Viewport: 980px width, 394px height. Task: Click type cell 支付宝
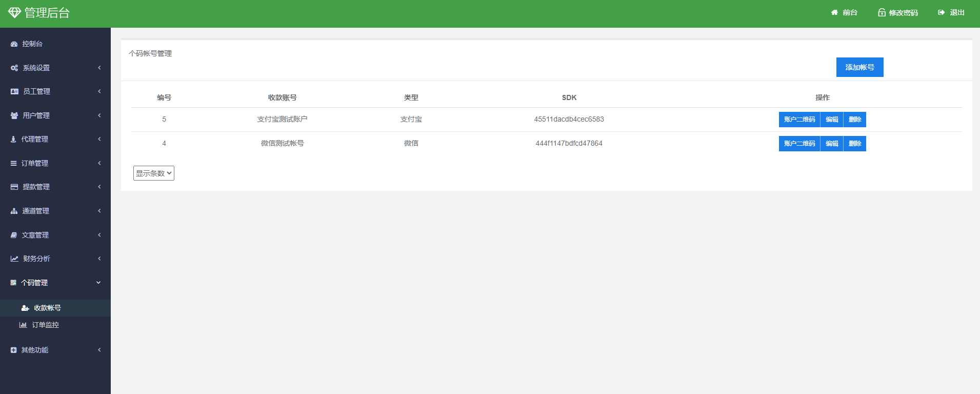411,119
